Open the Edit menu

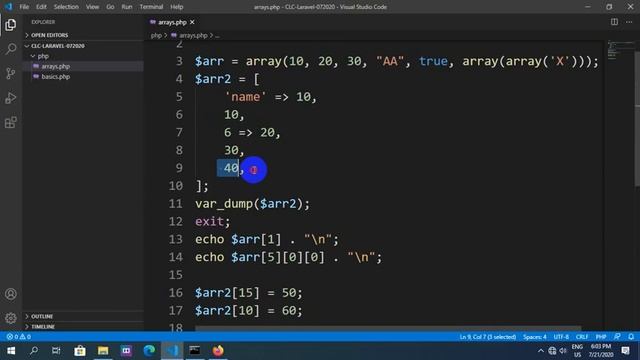point(41,7)
